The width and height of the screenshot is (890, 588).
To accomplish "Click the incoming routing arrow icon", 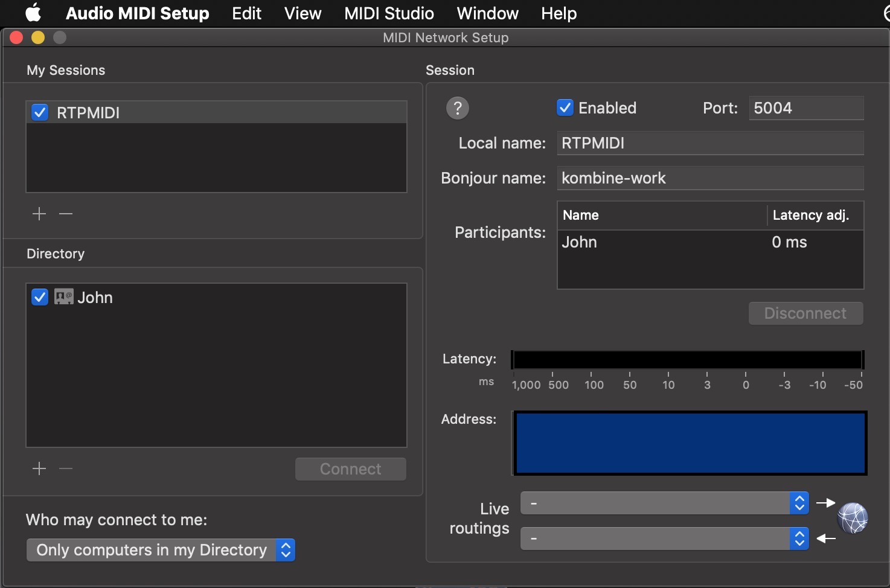I will coord(825,538).
